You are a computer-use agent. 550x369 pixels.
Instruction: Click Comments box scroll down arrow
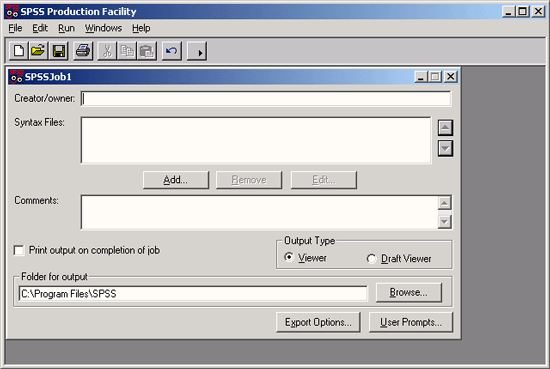(444, 222)
